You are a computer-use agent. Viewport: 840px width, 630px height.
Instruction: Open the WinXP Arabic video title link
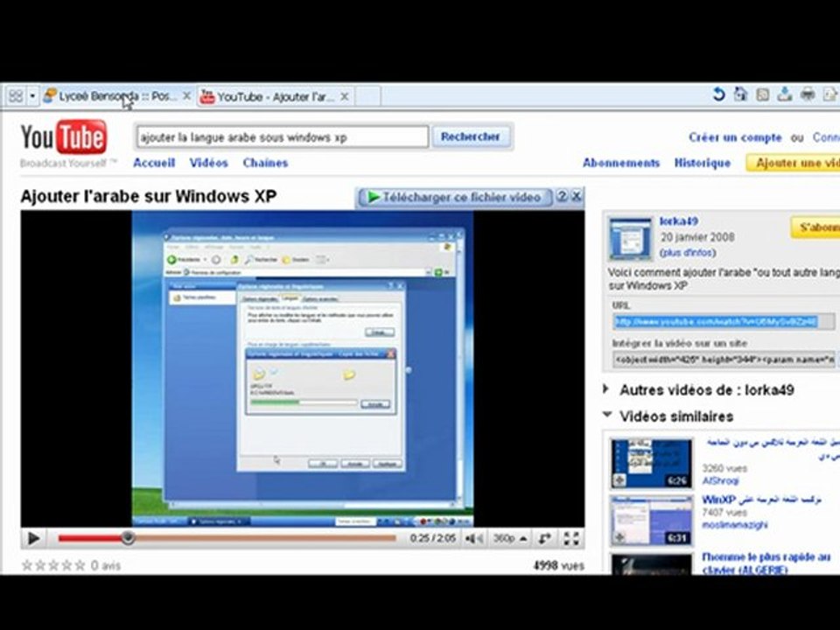coord(761,500)
